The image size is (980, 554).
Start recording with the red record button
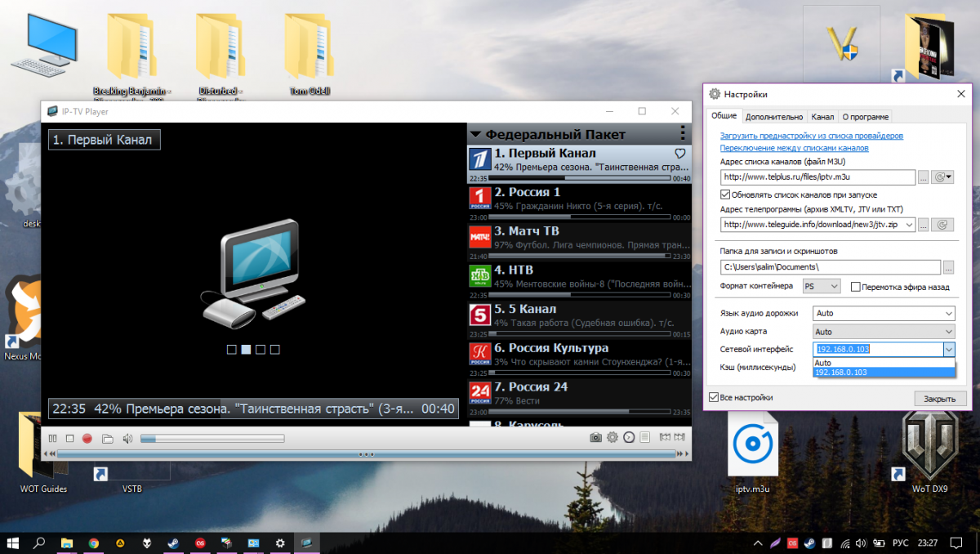(87, 439)
